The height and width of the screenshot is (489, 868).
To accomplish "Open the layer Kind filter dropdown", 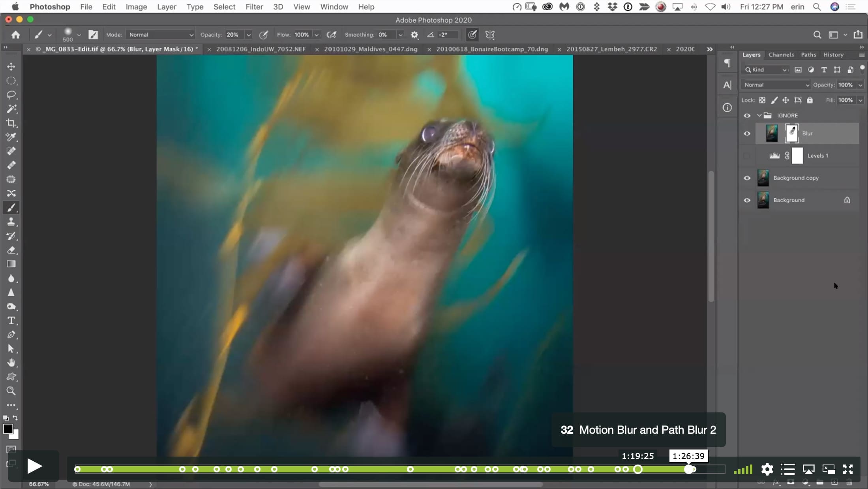I will (x=766, y=70).
